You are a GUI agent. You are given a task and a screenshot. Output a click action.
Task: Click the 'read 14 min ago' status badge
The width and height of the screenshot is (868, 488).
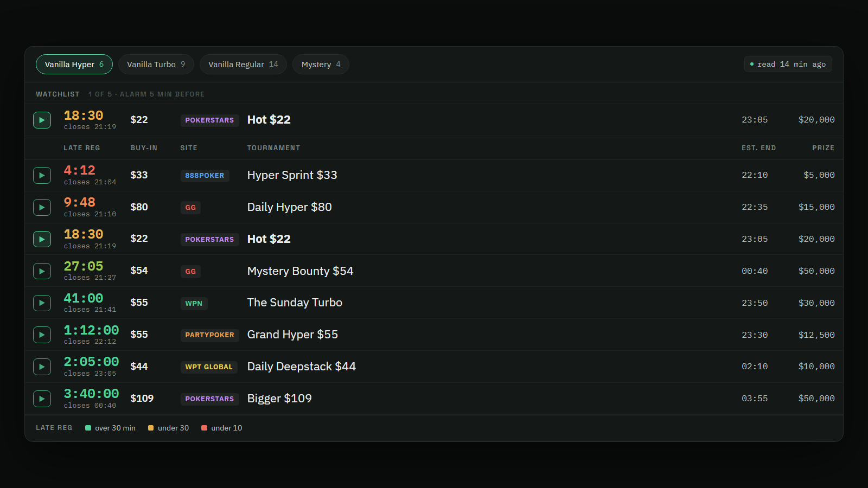(788, 64)
